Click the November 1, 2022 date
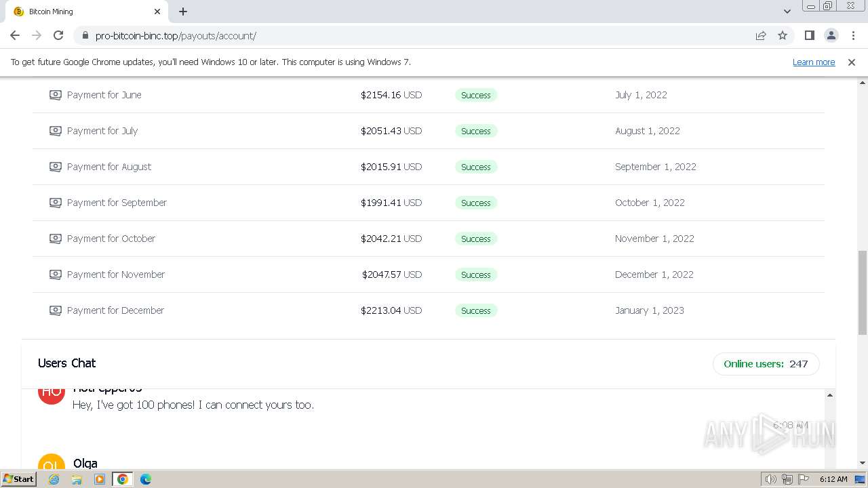 point(654,239)
